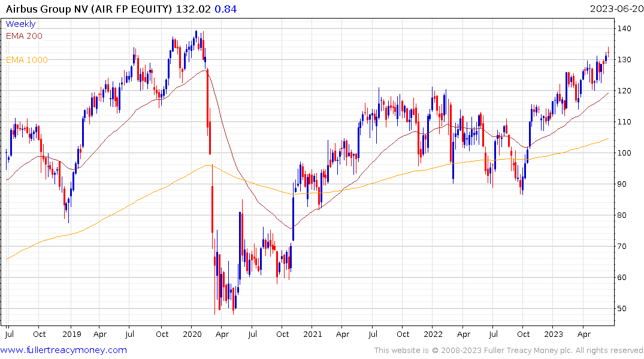Select the 2022 time axis label
Viewport: 644px width, 359px height.
tap(433, 334)
